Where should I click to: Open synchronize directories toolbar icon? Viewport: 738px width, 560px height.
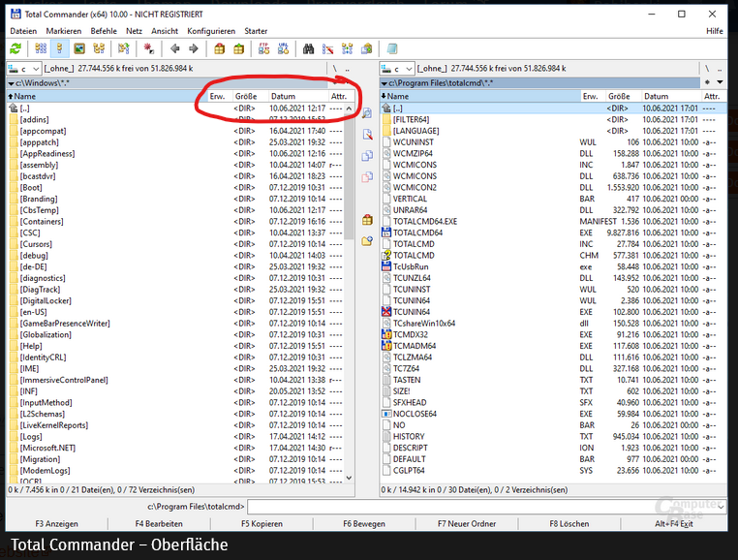click(348, 48)
